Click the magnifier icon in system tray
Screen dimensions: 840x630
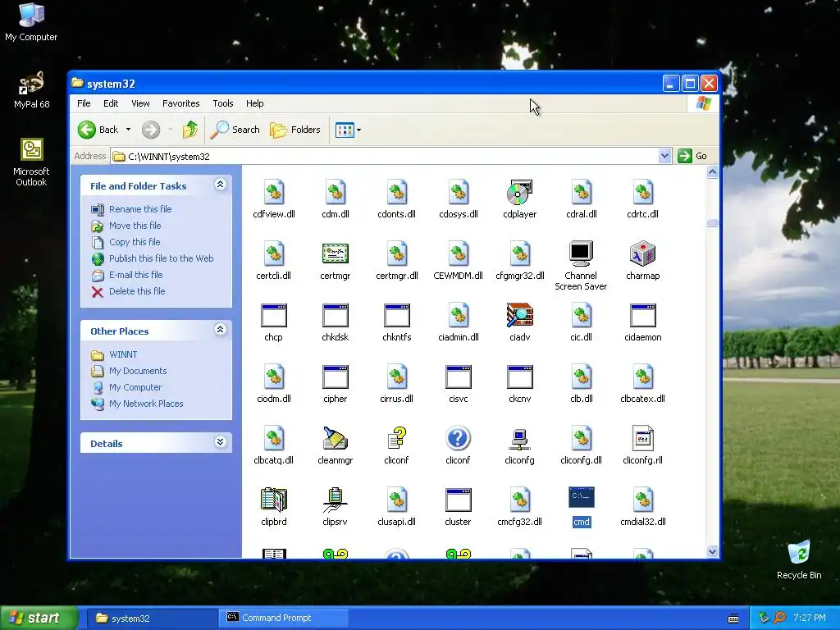click(780, 618)
